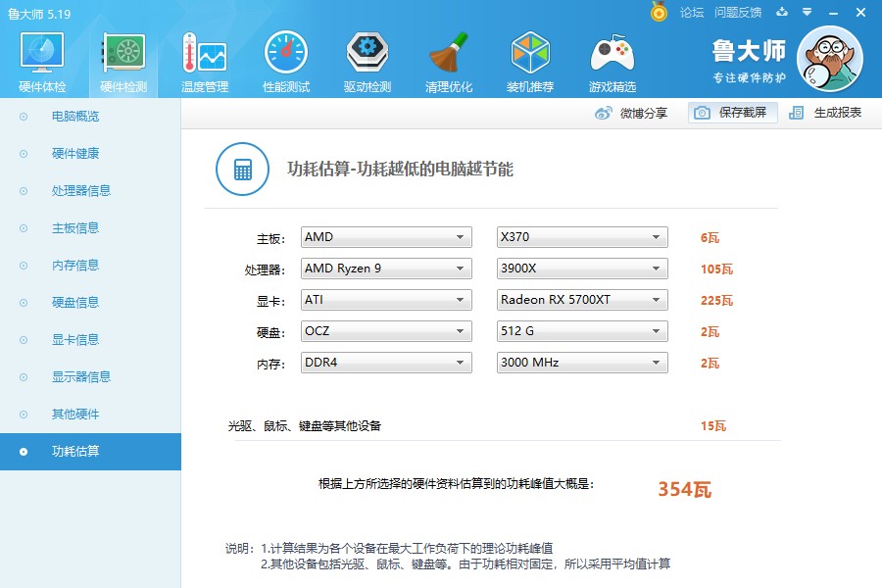Open the 显卡 model dropdown Radeon RX 5700XT
882x588 pixels.
(x=582, y=300)
